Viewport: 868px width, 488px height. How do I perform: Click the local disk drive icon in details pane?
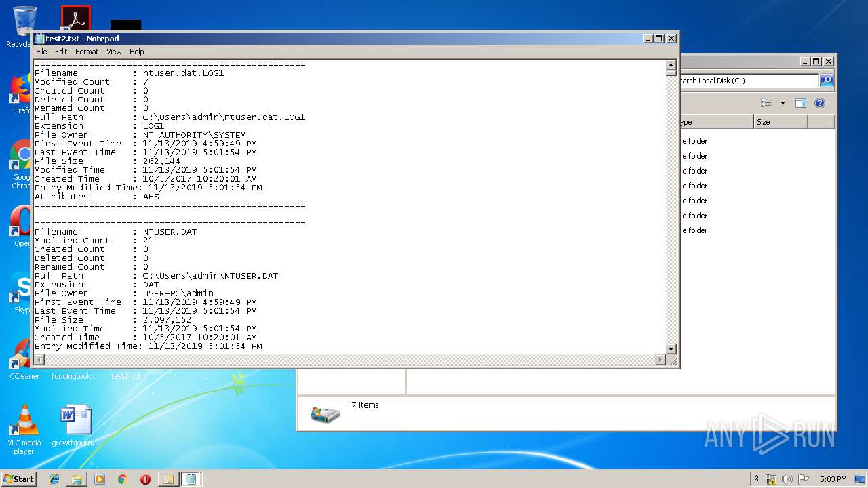325,414
